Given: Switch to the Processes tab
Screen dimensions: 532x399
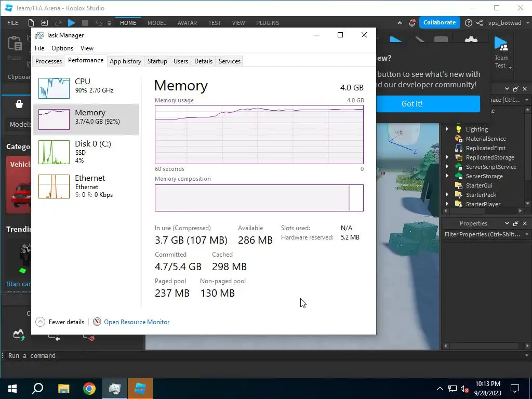Looking at the screenshot, I should coord(48,61).
